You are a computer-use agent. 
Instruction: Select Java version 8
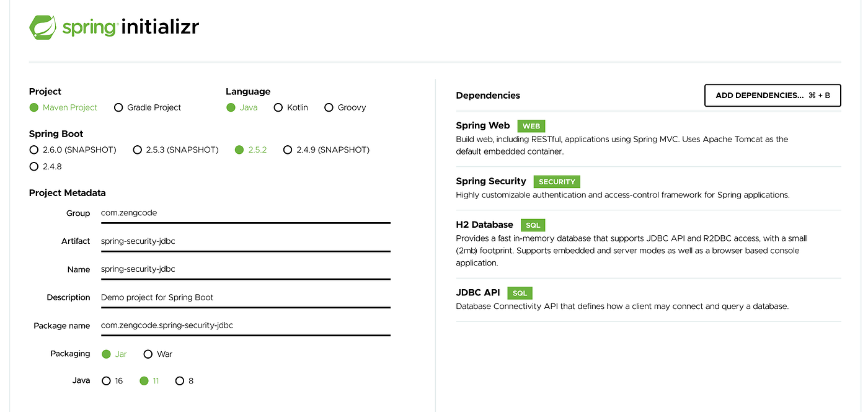(185, 381)
